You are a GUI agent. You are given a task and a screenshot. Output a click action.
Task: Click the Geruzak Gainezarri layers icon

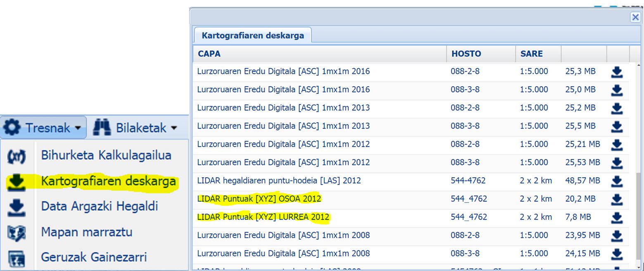coord(17,258)
